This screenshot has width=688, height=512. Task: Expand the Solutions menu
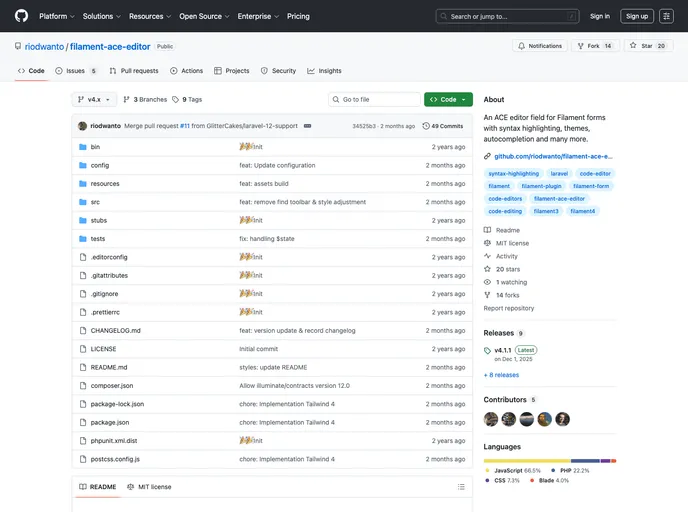[x=102, y=16]
